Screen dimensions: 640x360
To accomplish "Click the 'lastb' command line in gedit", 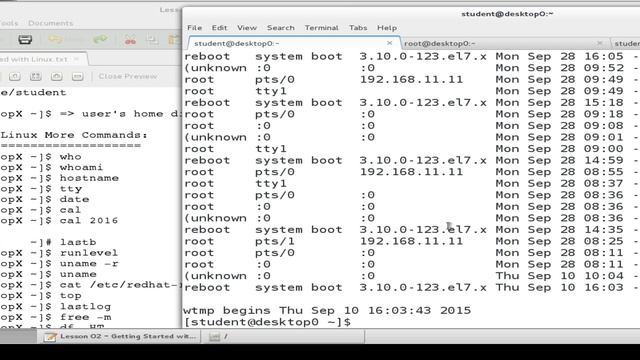I will click(63, 242).
